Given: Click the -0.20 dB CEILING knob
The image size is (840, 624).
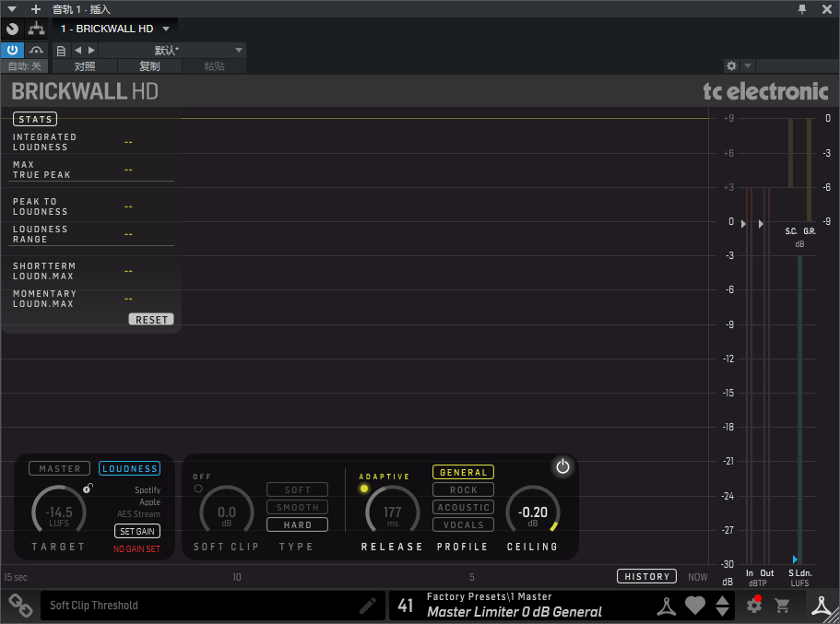Looking at the screenshot, I should click(x=533, y=512).
